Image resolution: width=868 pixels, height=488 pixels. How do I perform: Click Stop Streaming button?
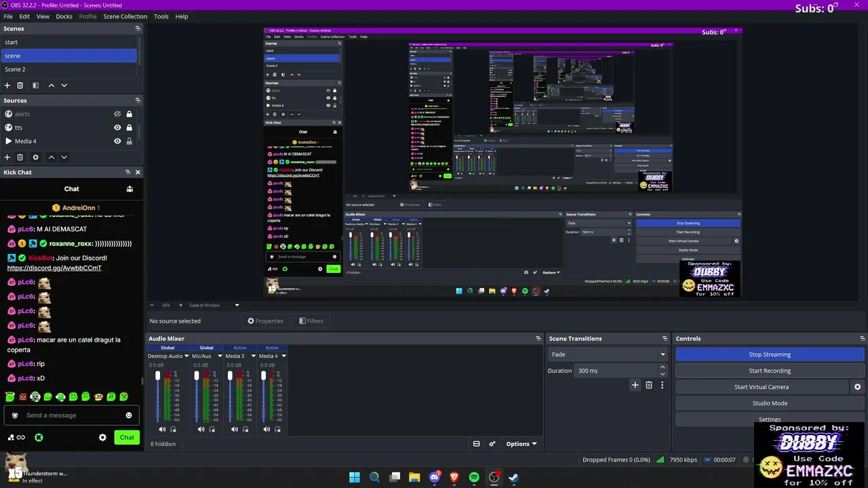[x=770, y=354]
